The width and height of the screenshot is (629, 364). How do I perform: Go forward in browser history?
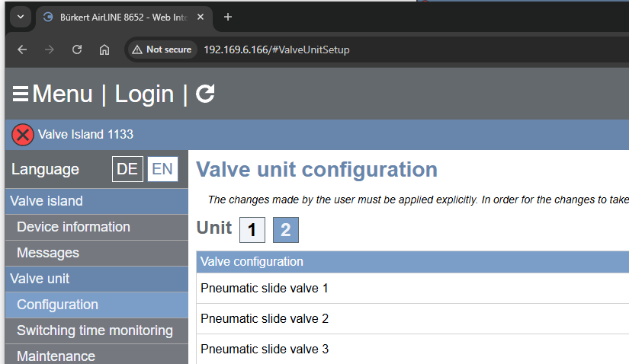pos(50,49)
